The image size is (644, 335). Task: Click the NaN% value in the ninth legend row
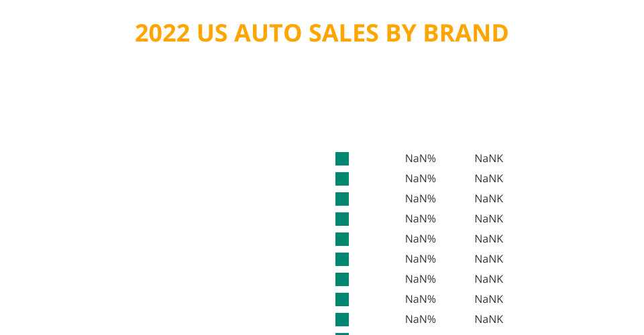click(x=421, y=320)
